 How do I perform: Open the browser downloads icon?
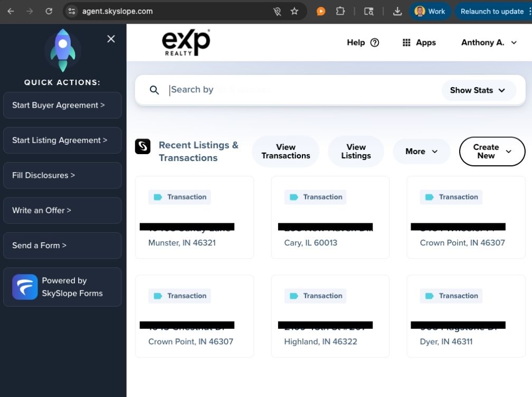[x=397, y=11]
